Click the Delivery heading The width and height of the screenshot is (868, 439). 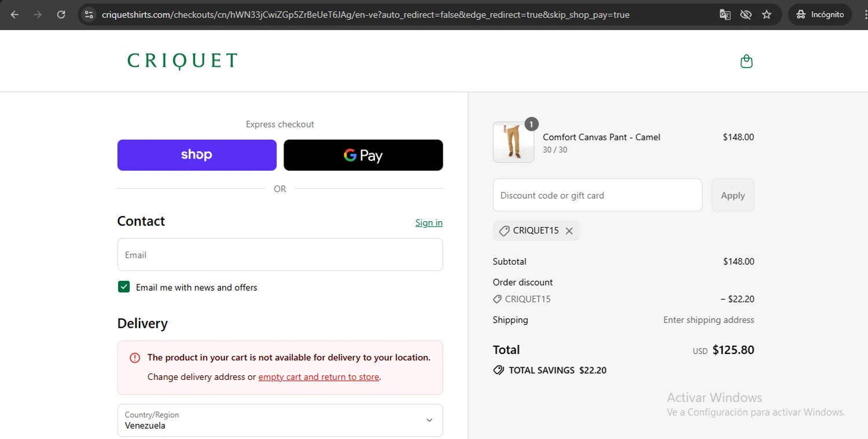142,323
